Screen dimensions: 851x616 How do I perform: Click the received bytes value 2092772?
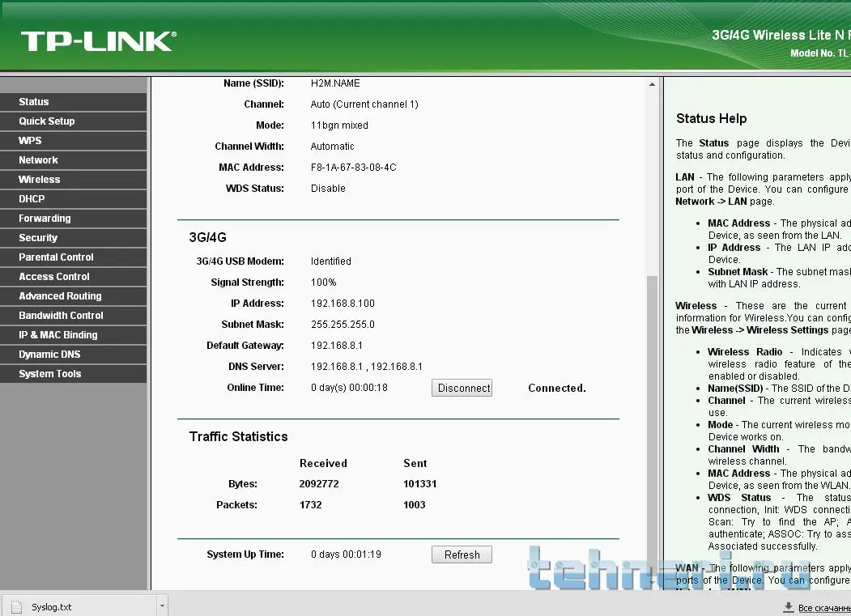319,483
